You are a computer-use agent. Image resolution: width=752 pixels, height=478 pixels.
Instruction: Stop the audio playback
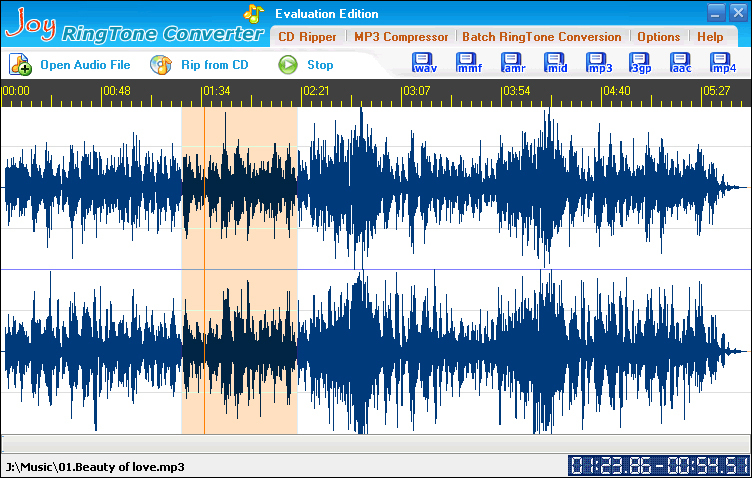[x=306, y=65]
